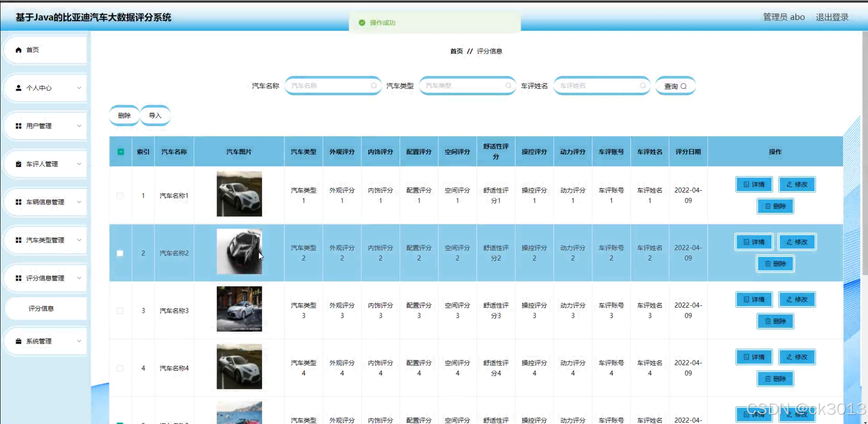Click 修改 for 汽车名称2
This screenshot has height=424, width=868.
click(x=797, y=242)
